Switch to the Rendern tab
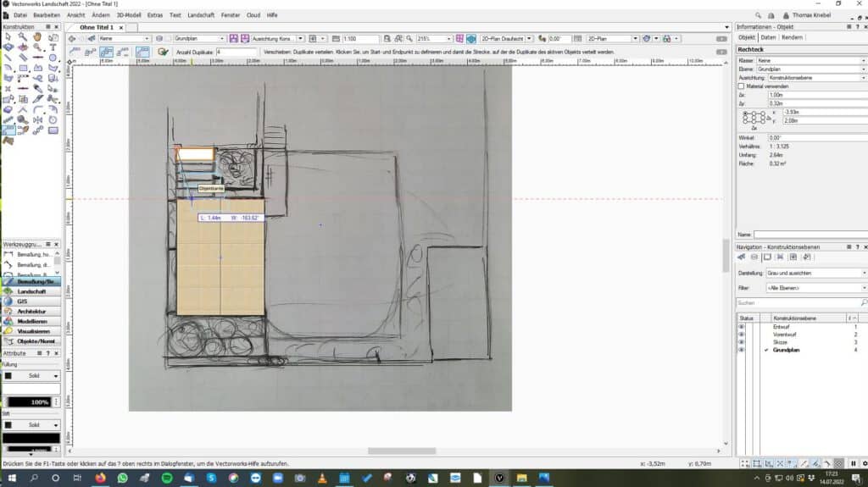 [792, 38]
